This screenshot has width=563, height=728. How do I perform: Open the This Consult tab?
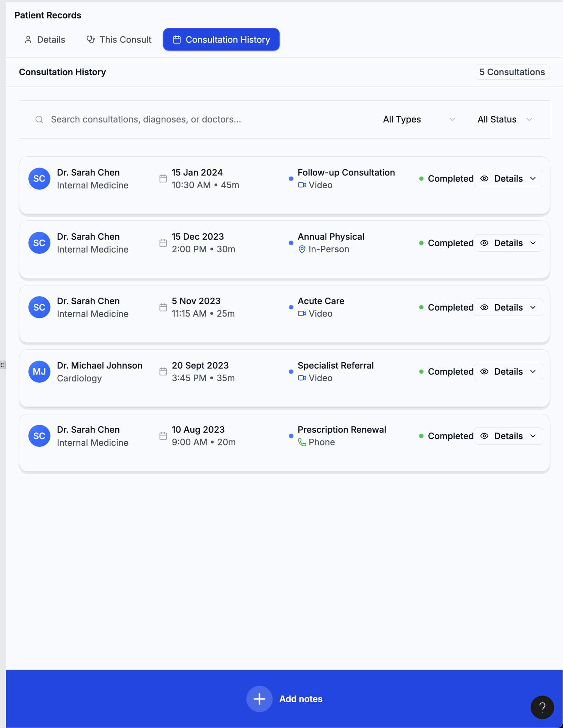coord(119,39)
